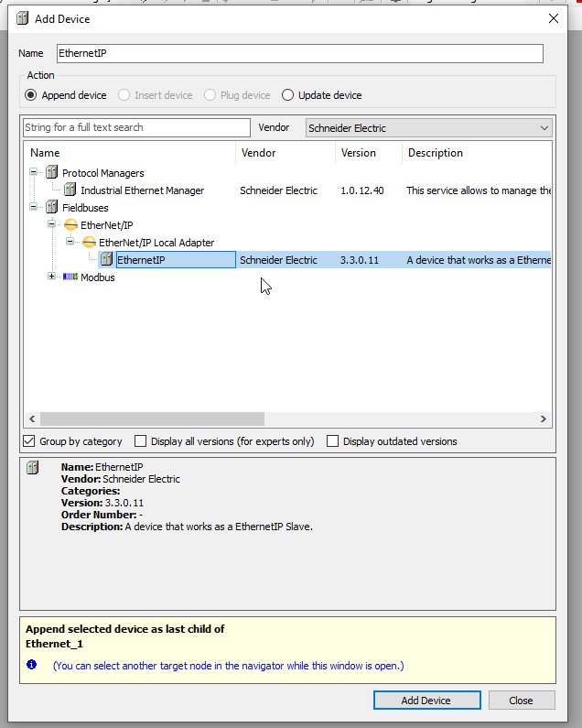Sort by the Version column header
Image resolution: width=582 pixels, height=728 pixels.
coord(369,153)
